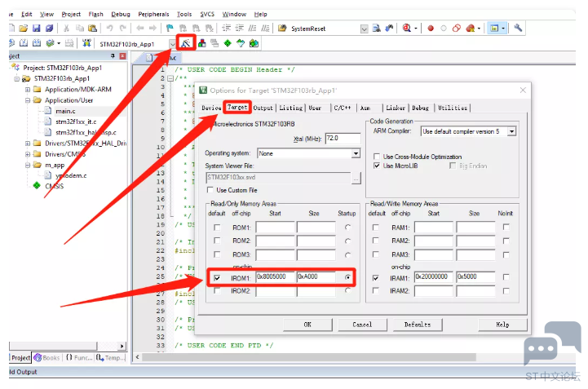Click the Enable/Disable breakpoint white circle icon

[444, 28]
